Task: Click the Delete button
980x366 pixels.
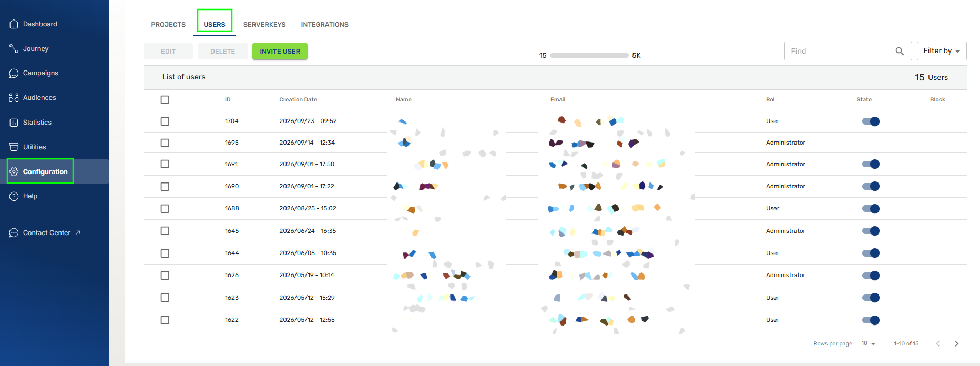Action: click(x=223, y=52)
